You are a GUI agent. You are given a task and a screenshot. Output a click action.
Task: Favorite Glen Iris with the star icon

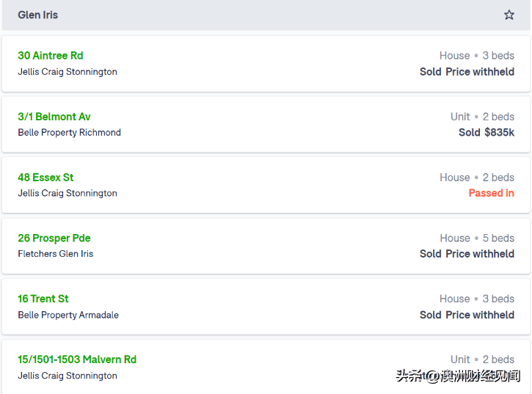point(509,15)
